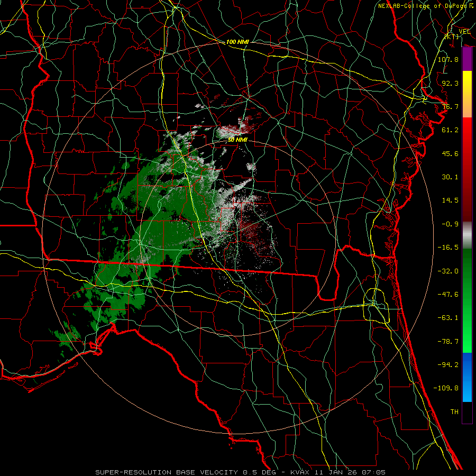Click the yellow-orange segment of the color bar
The image size is (476, 476).
(467, 94)
